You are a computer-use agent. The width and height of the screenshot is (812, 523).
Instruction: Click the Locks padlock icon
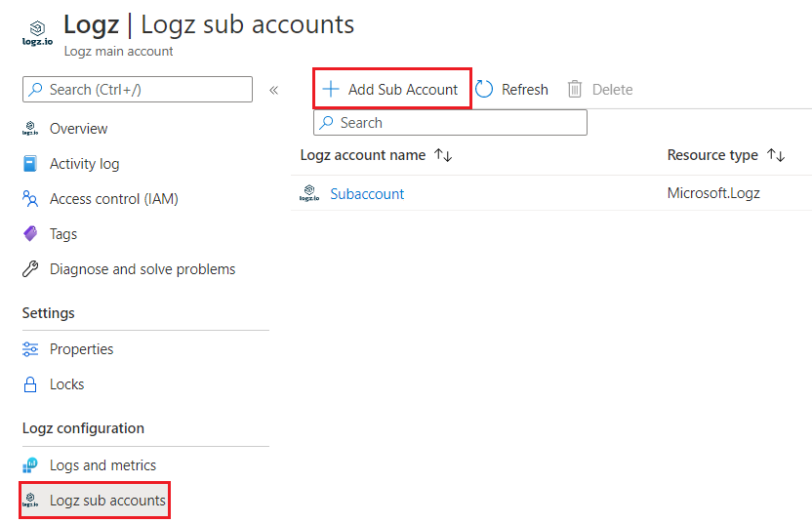click(30, 384)
